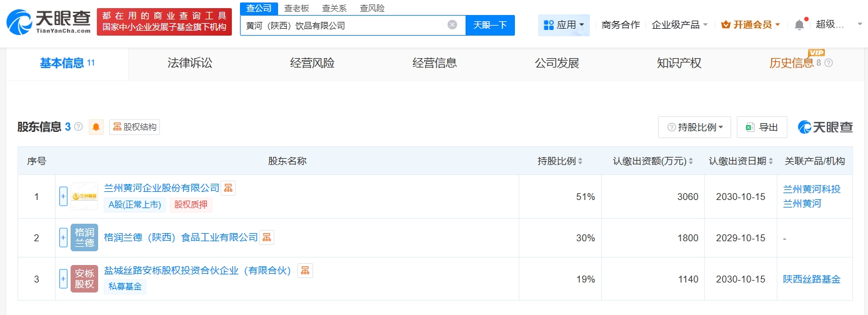Click equity structure icon beside 盐城丝路安栎股权投资合伙企业
Viewport: 868px width, 315px height.
tap(305, 271)
